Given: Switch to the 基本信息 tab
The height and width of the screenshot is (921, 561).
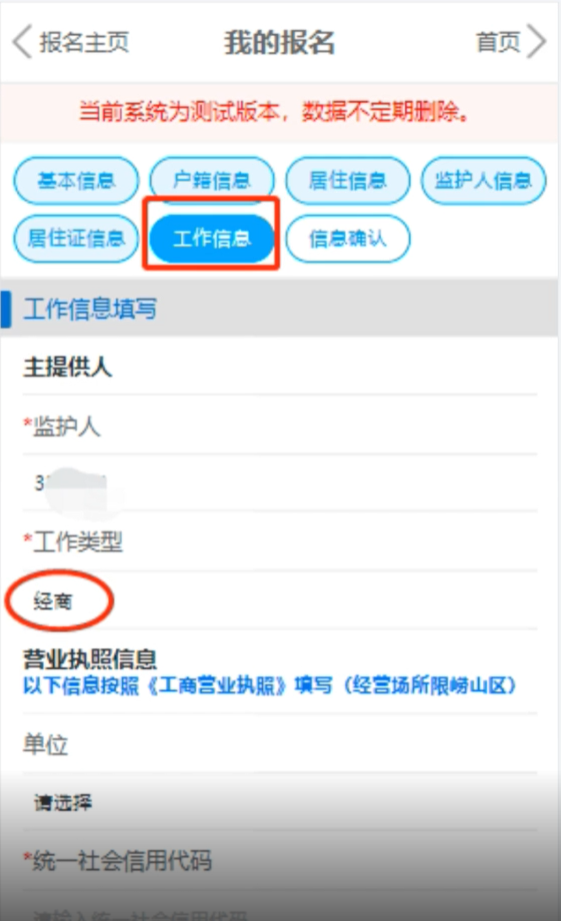Looking at the screenshot, I should click(76, 180).
